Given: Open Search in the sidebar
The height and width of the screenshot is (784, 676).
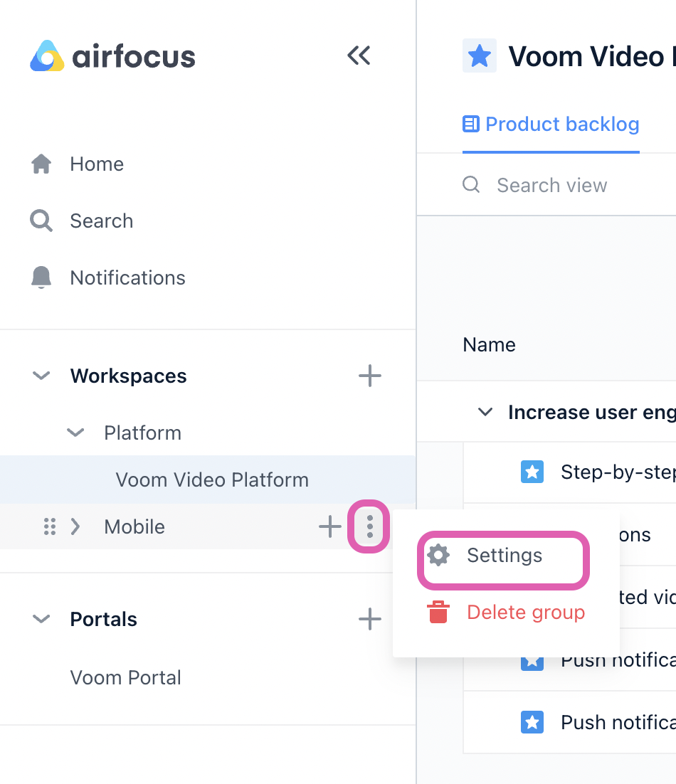Looking at the screenshot, I should [102, 221].
